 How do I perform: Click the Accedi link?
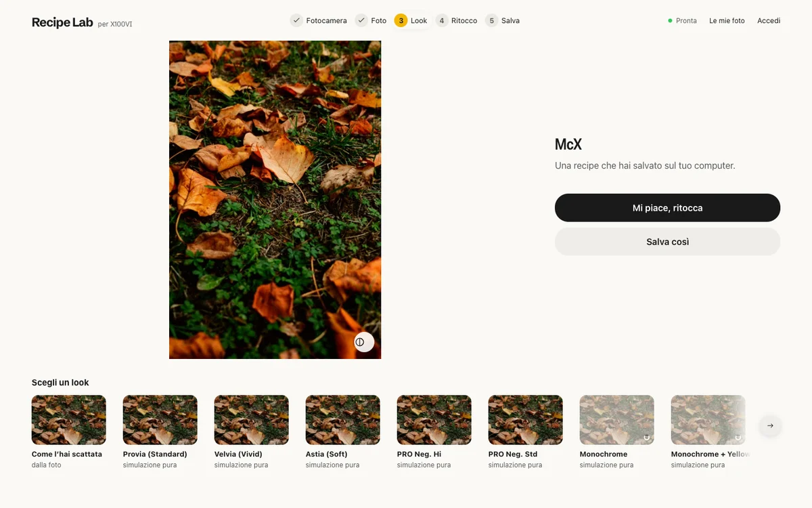click(x=769, y=21)
